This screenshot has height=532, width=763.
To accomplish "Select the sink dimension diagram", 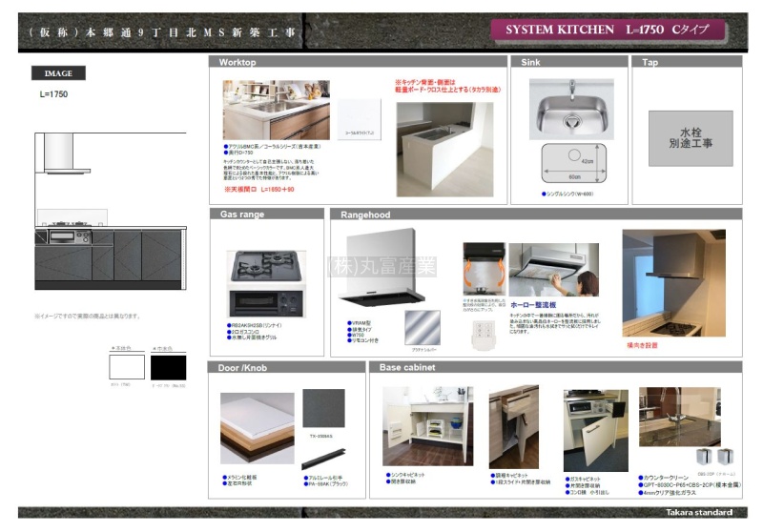I will pos(574,163).
